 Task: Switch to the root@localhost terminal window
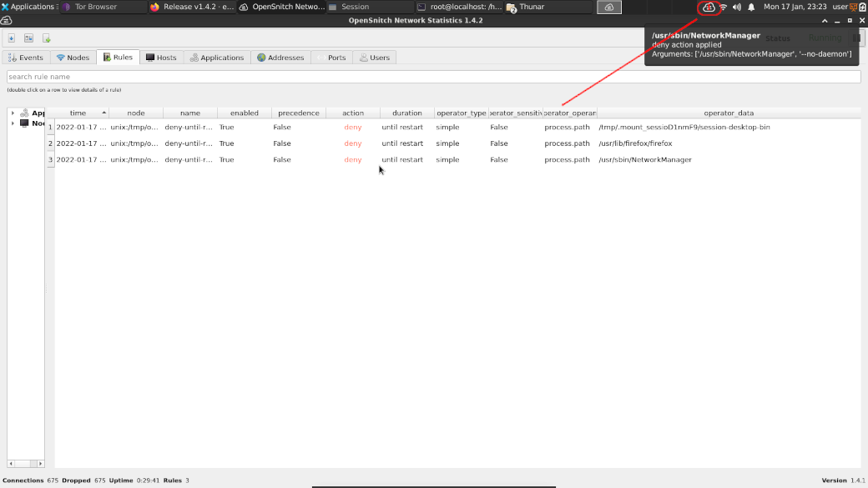coord(460,7)
